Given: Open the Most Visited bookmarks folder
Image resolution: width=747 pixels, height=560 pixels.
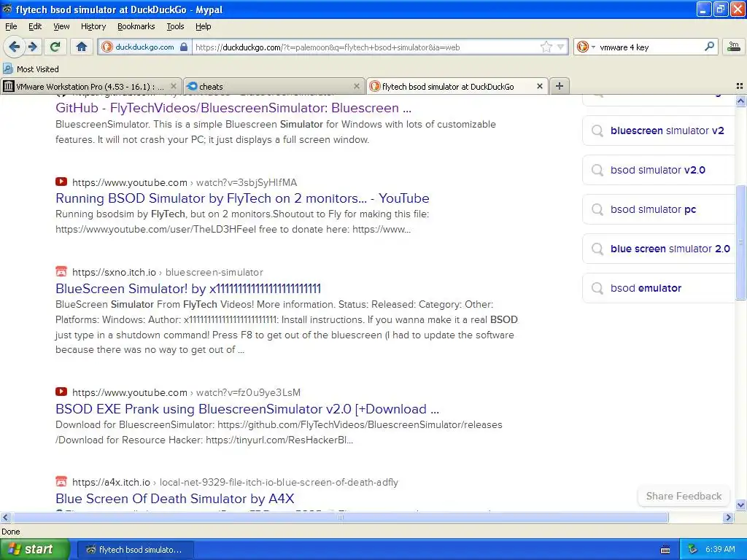Looking at the screenshot, I should (x=31, y=69).
